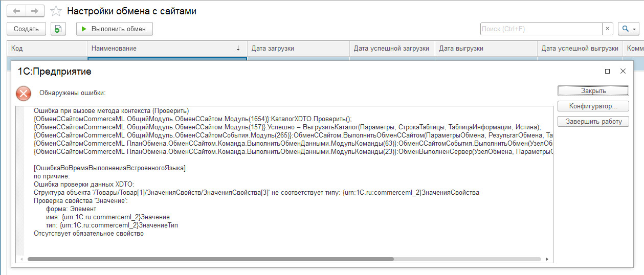The width and height of the screenshot is (644, 275).
Task: Click the line 'форма: Элемент'
Action: tap(71, 209)
